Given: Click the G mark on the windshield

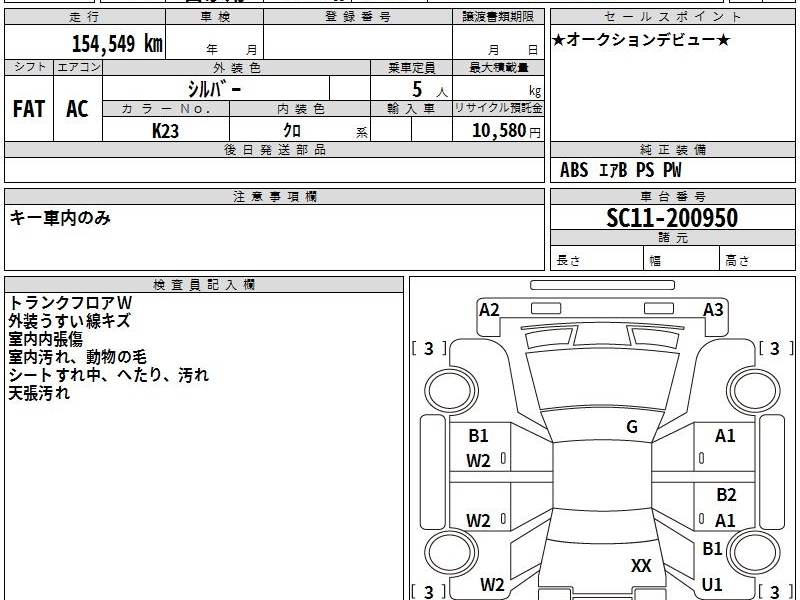Looking at the screenshot, I should 632,427.
